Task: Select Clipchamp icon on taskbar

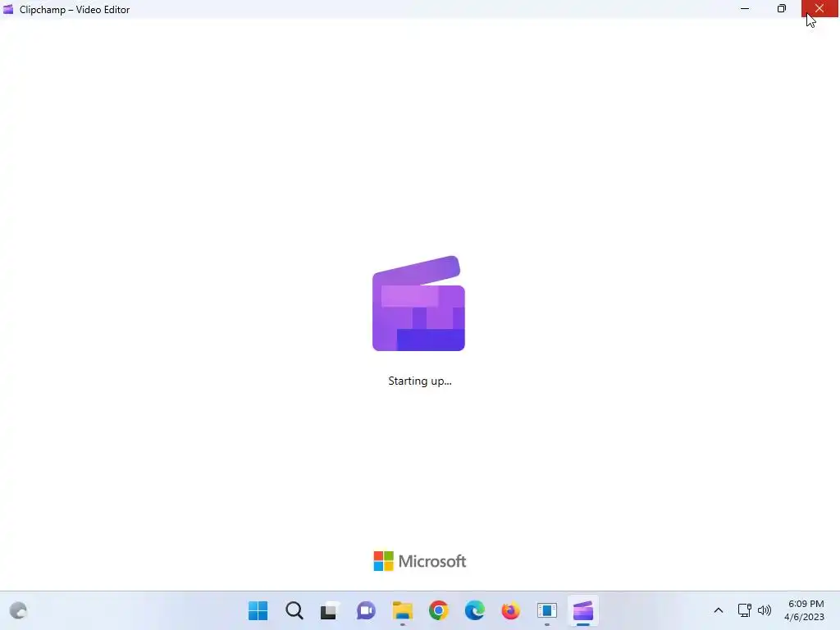Action: click(x=583, y=610)
